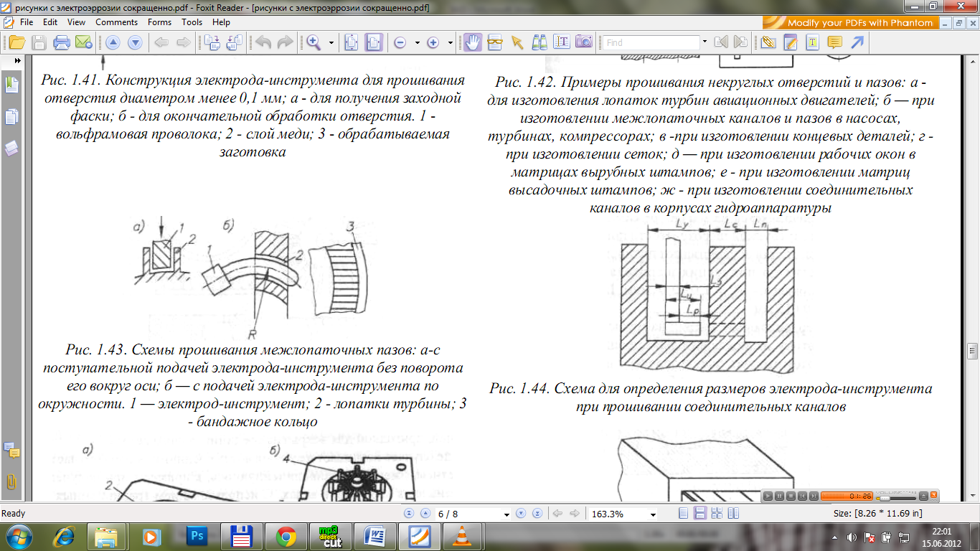Select the Zoom magnifier tool
Screen dimensions: 980x551
pos(314,43)
